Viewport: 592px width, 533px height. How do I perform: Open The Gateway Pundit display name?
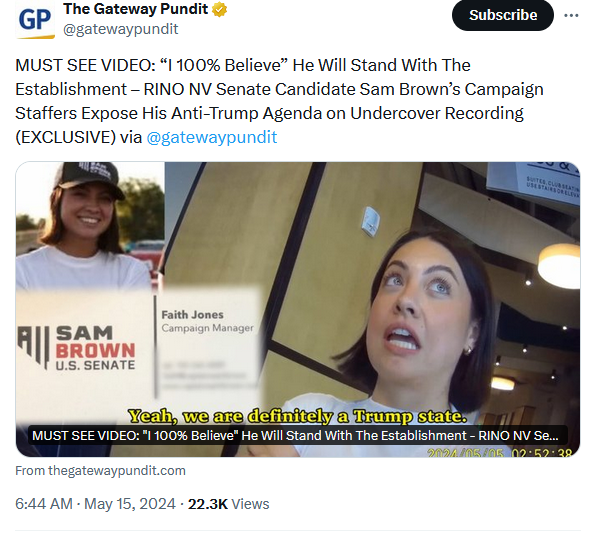[x=136, y=9]
